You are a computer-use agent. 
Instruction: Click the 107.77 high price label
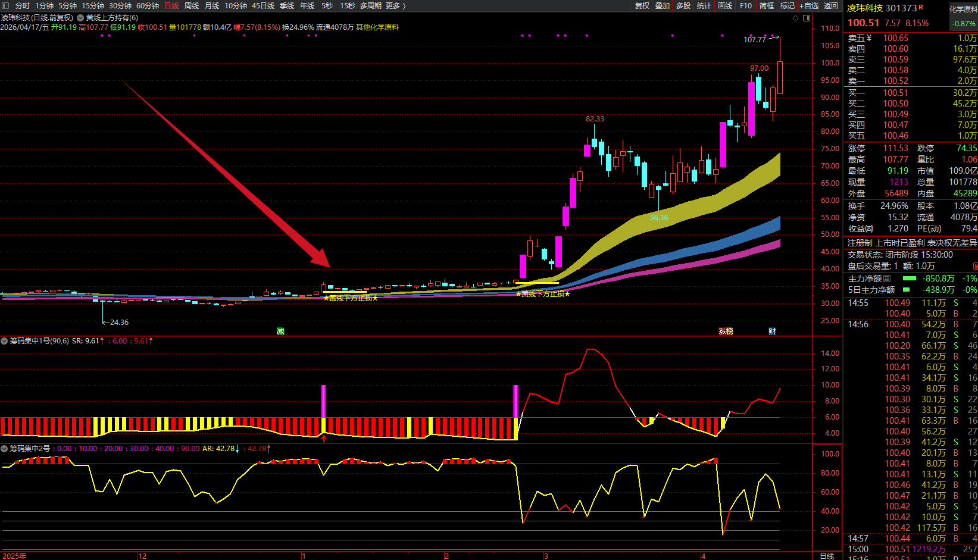[754, 39]
